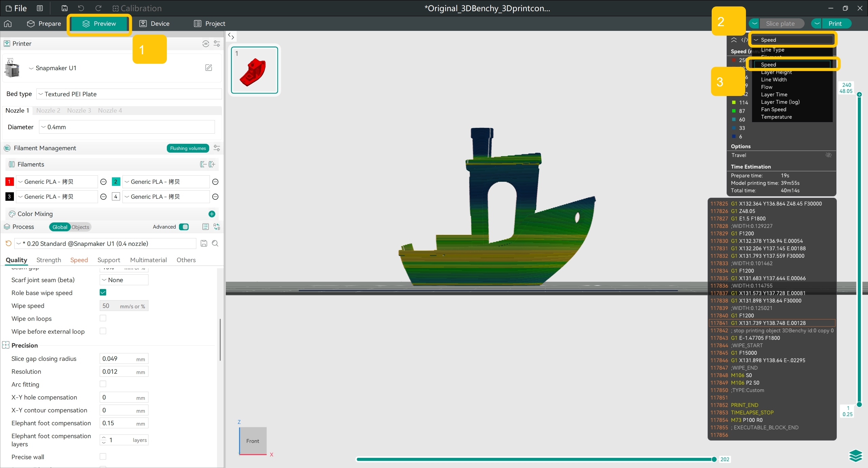Click printer sync icon in Printer header
Screen dimensions: 868x468
pyautogui.click(x=205, y=43)
